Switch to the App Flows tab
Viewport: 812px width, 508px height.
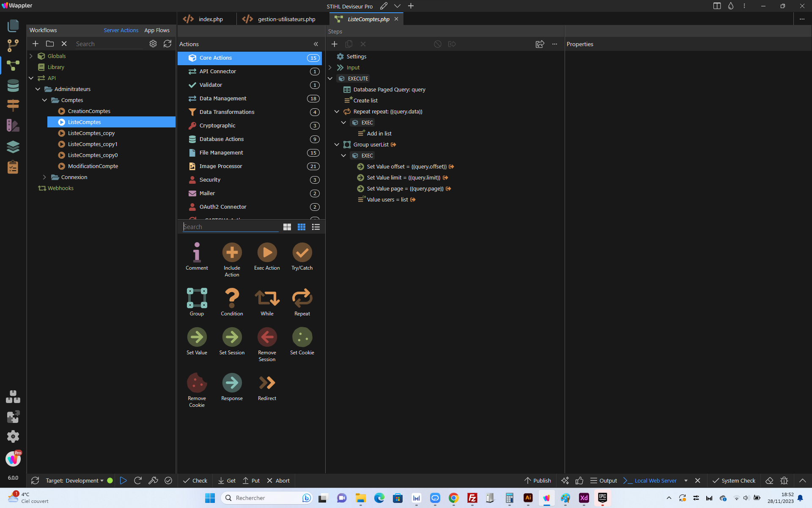click(x=157, y=30)
